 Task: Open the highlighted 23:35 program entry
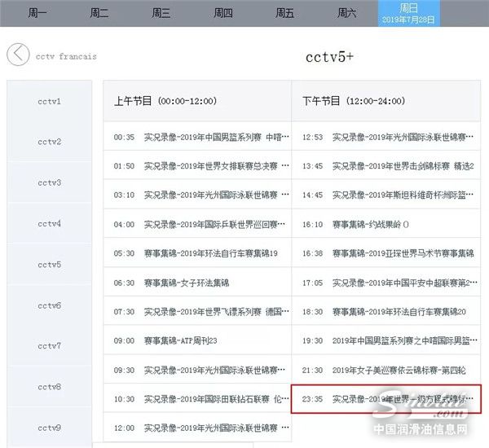click(386, 400)
